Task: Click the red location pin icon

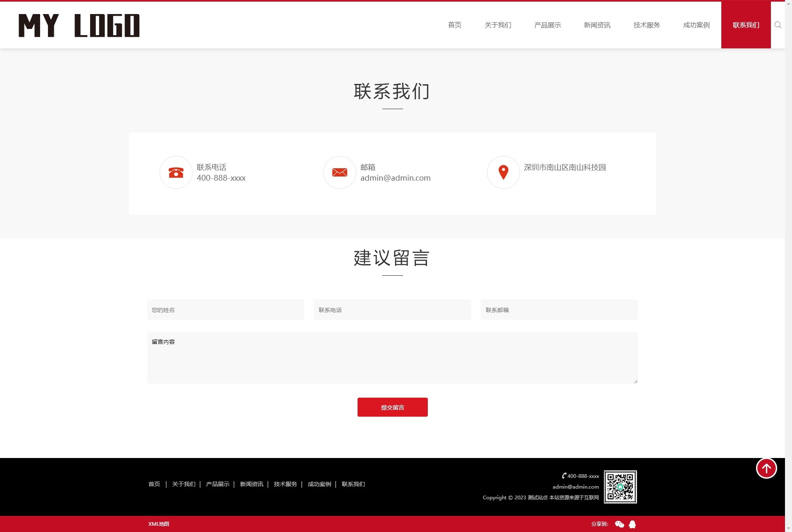Action: pos(503,172)
